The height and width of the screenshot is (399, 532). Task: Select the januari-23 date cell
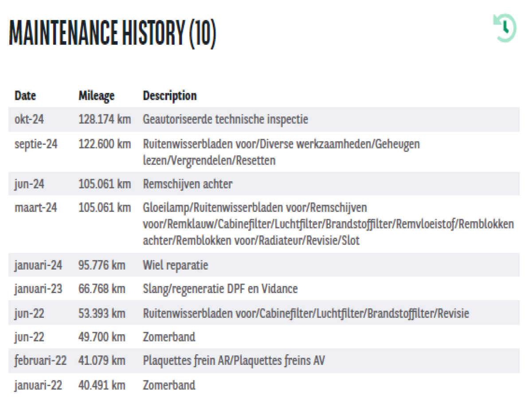tap(38, 289)
